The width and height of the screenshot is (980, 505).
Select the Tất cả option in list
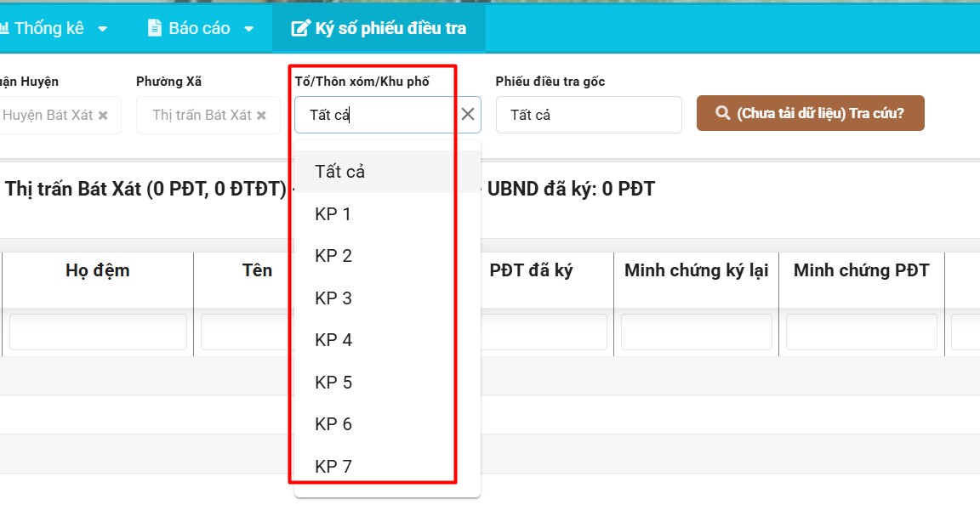tap(340, 172)
